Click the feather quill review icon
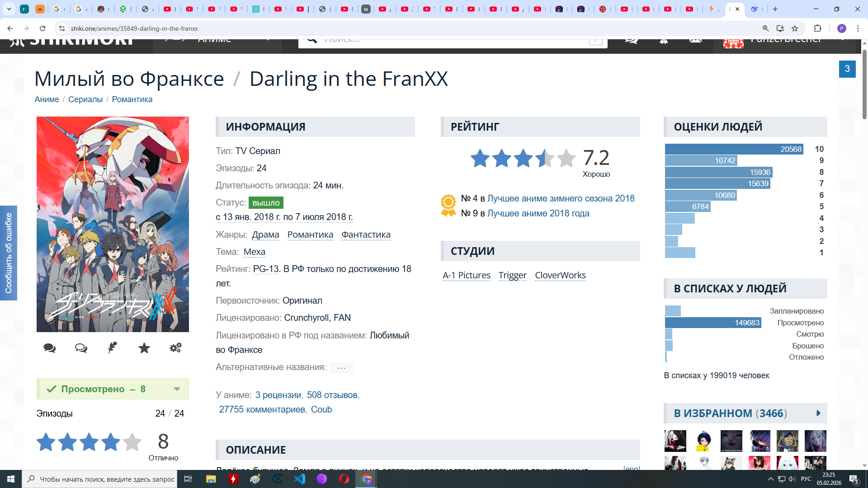Viewport: 868px width, 488px height. pyautogui.click(x=113, y=347)
